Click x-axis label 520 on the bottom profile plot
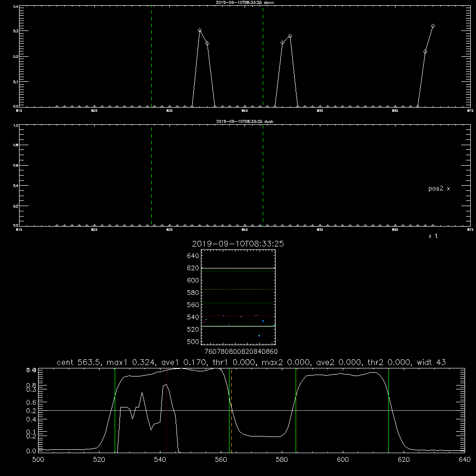476x476 pixels. (99, 460)
